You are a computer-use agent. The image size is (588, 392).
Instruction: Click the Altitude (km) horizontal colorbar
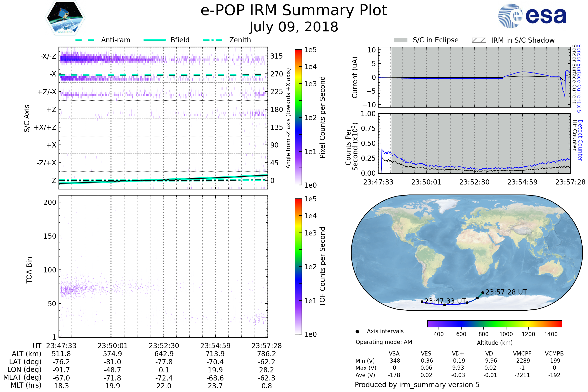tap(495, 324)
